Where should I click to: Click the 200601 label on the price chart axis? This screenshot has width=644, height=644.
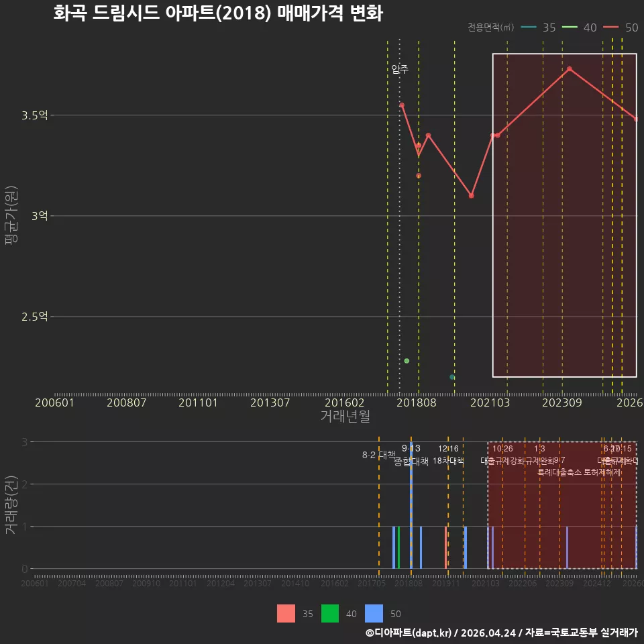pyautogui.click(x=54, y=402)
